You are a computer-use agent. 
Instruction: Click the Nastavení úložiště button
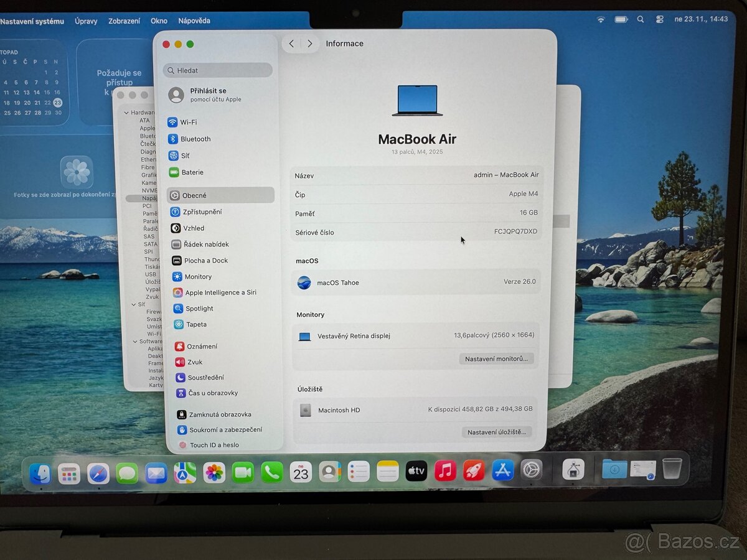(496, 431)
